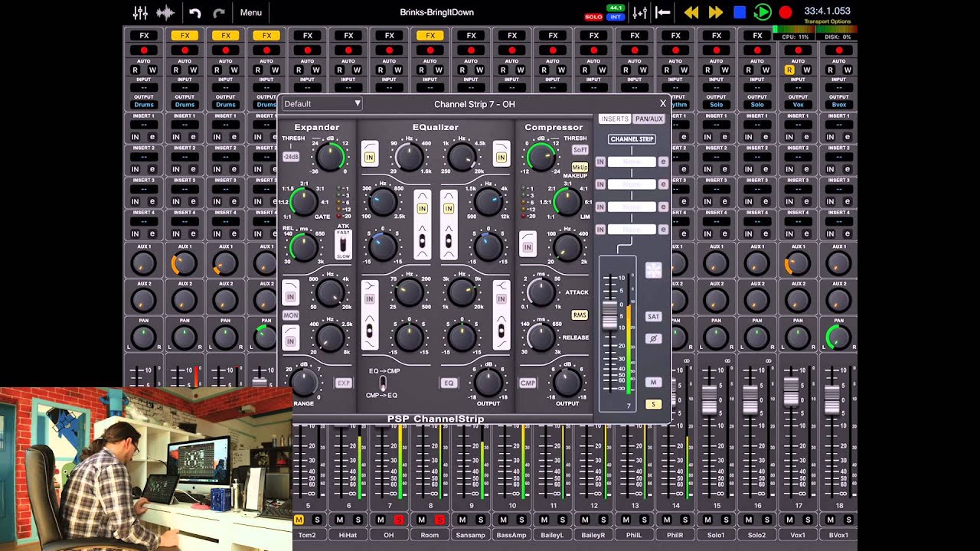Close the Channel Strip 7 - OH window

tap(663, 103)
